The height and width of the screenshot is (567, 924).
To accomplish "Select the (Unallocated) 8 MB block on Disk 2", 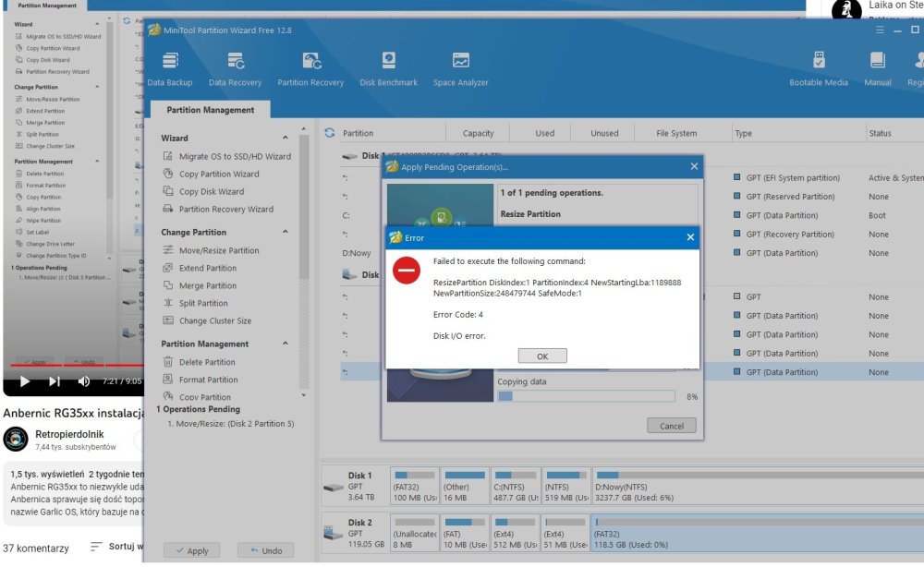I will (415, 533).
